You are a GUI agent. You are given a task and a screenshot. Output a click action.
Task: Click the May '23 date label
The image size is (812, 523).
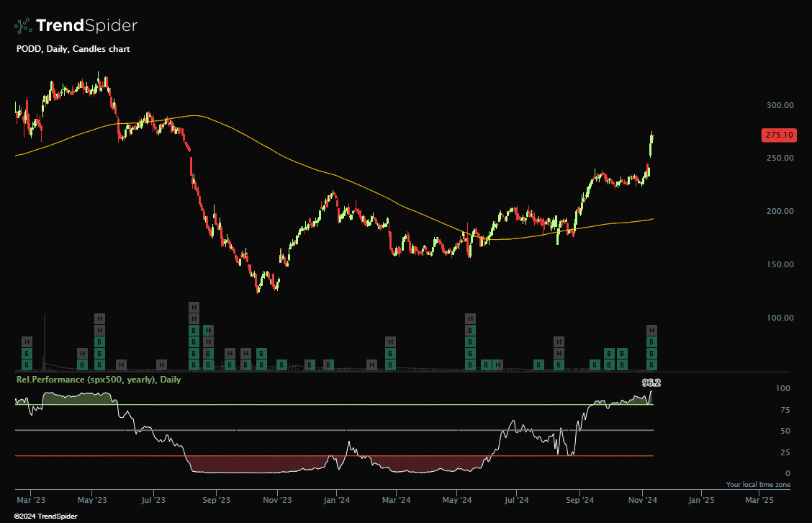[92, 500]
